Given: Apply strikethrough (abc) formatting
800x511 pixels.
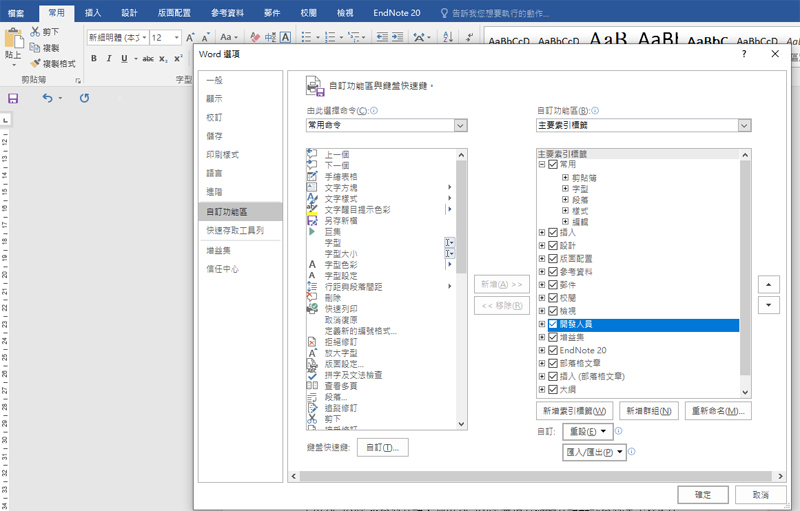Looking at the screenshot, I should tap(148, 59).
